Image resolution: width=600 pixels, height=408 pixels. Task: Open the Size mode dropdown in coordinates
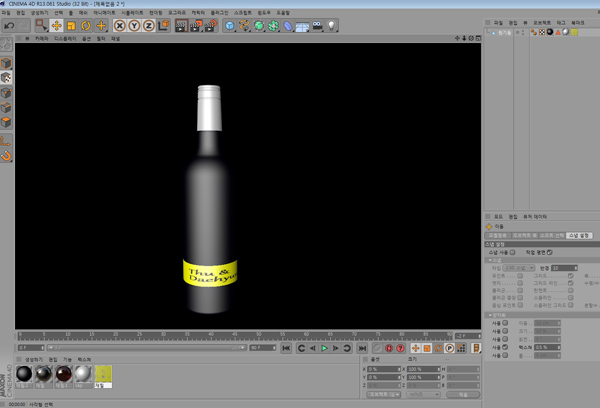coord(424,394)
